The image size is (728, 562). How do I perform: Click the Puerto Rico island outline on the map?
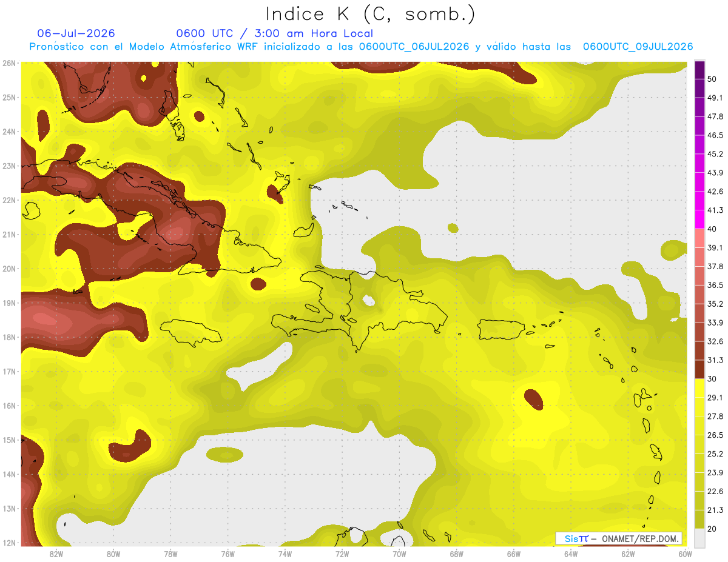pyautogui.click(x=501, y=330)
